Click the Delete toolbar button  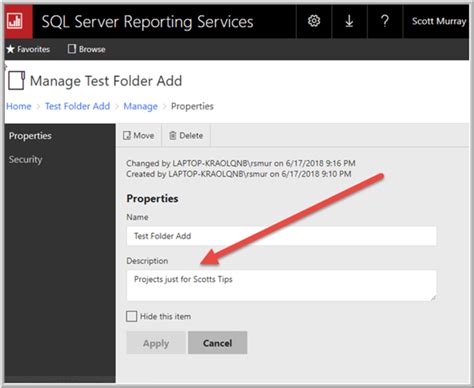coord(186,135)
